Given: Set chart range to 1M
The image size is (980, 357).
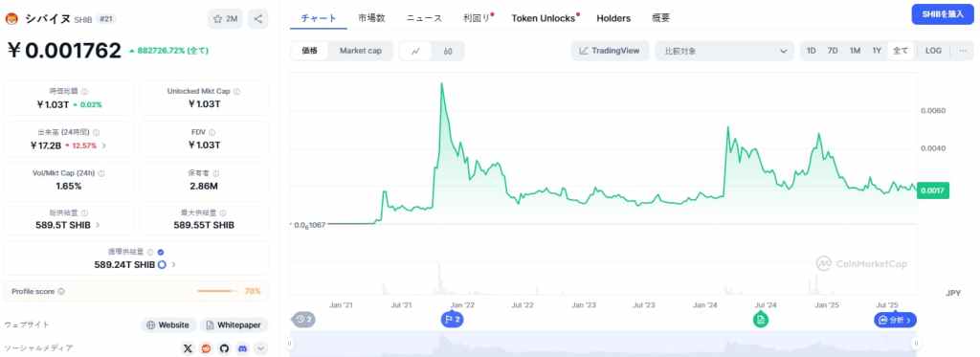Looking at the screenshot, I should pos(855,51).
